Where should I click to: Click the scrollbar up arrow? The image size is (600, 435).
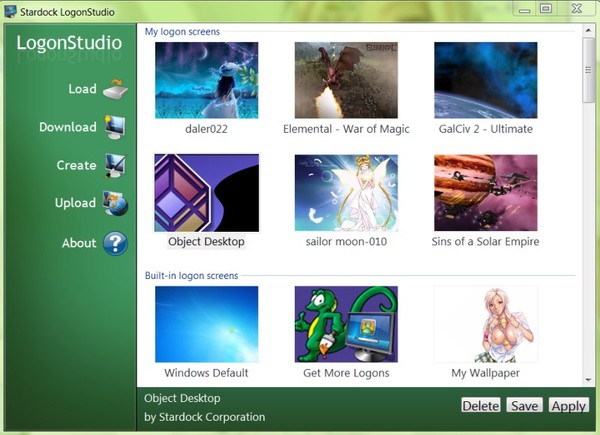tap(588, 29)
